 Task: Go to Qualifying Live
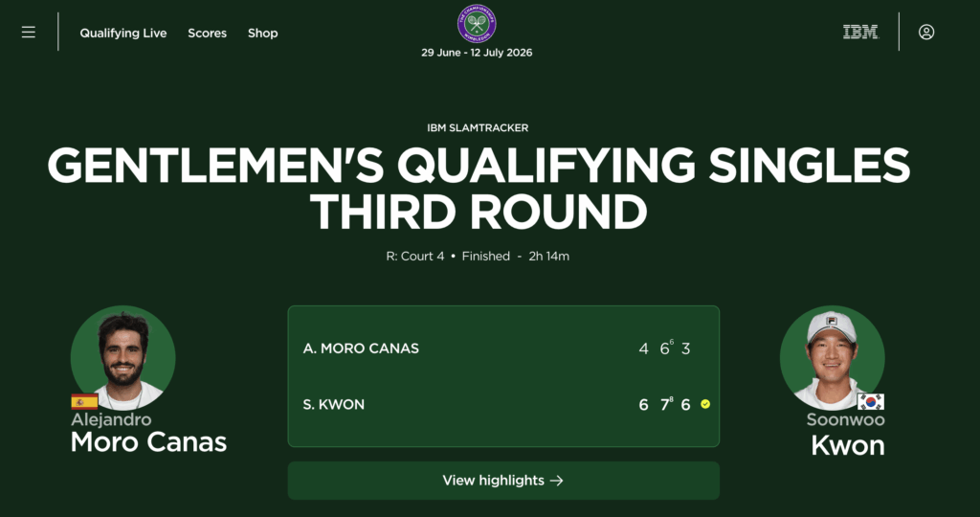click(123, 34)
